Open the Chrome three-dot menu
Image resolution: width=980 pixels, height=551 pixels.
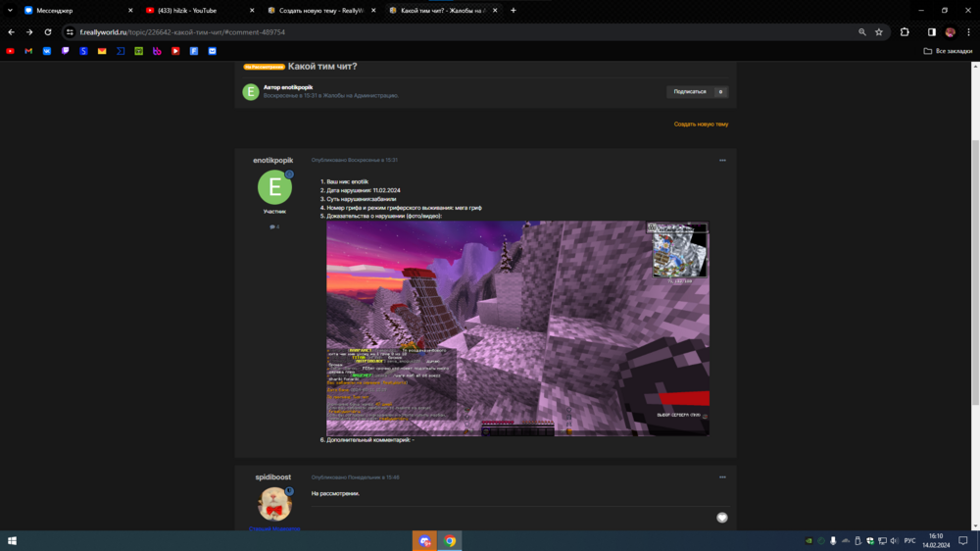point(969,32)
